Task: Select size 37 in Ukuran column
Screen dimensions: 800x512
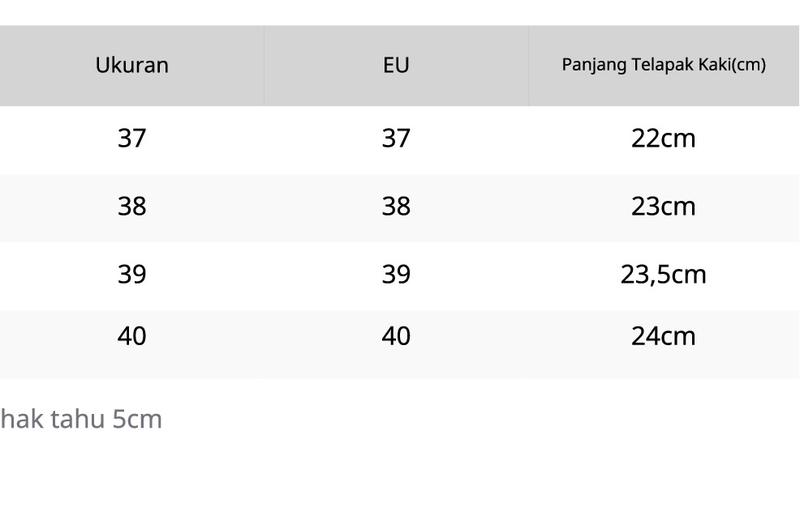Action: (x=132, y=138)
